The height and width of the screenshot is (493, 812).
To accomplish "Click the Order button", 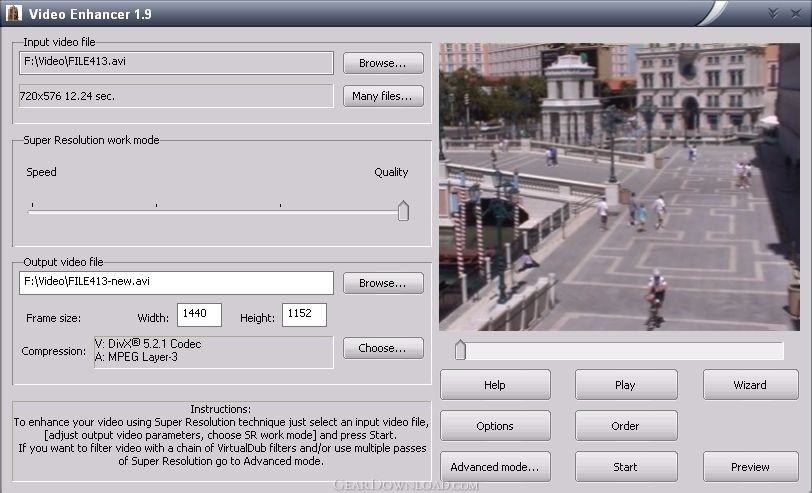I will [x=626, y=426].
